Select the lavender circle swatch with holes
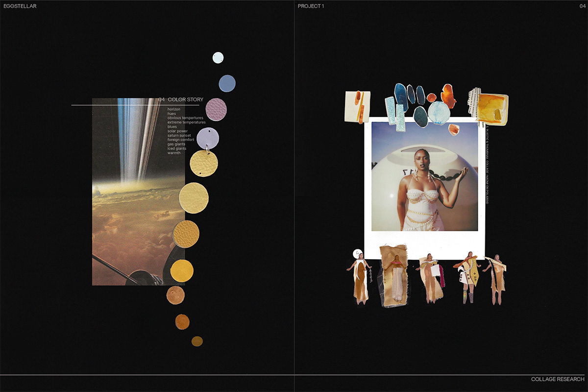This screenshot has height=392, width=588. [x=208, y=138]
